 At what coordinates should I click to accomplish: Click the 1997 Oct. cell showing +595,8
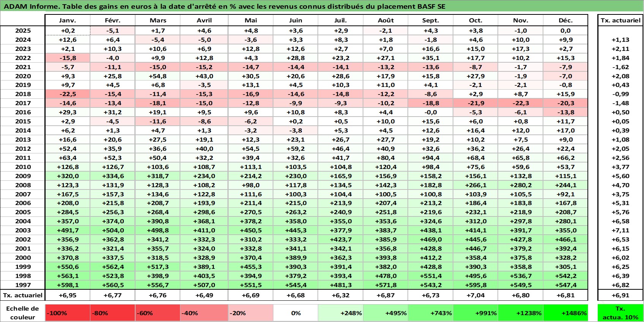coord(475,285)
